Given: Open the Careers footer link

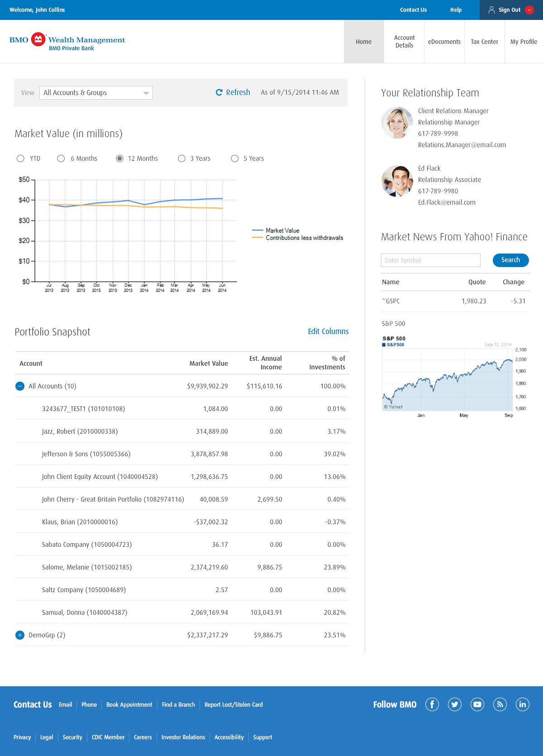Looking at the screenshot, I should tap(143, 737).
